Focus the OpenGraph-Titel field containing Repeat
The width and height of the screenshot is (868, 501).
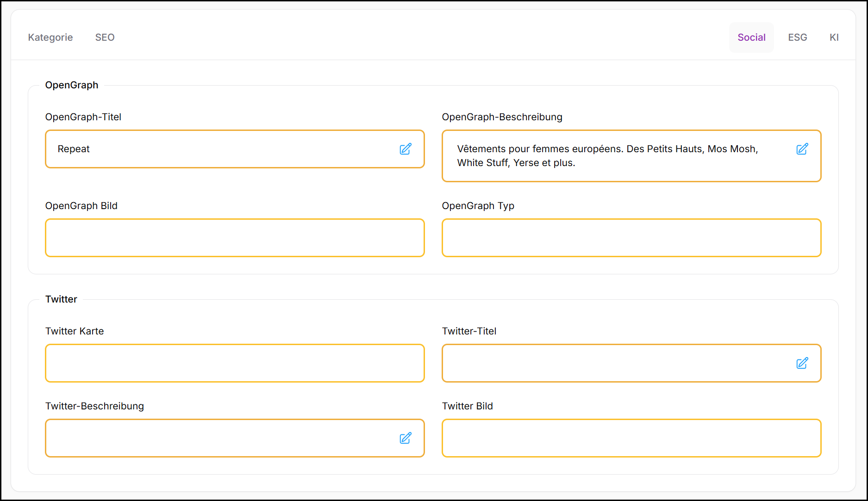[x=222, y=149]
